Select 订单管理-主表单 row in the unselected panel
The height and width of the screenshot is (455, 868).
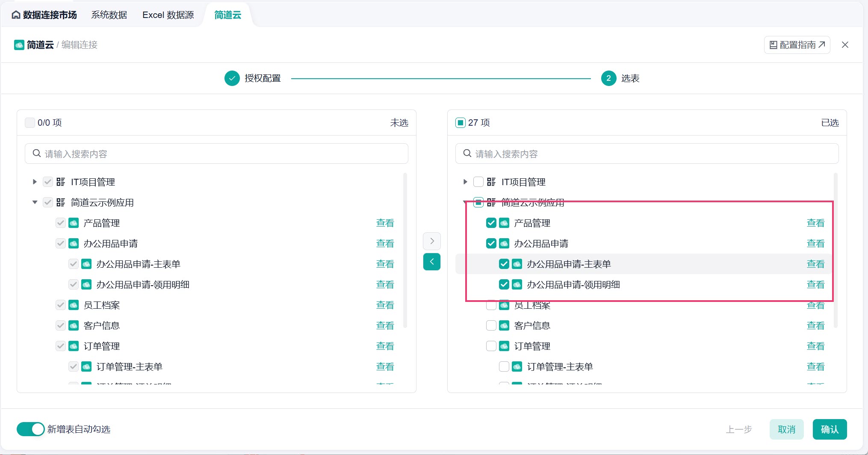click(213, 366)
